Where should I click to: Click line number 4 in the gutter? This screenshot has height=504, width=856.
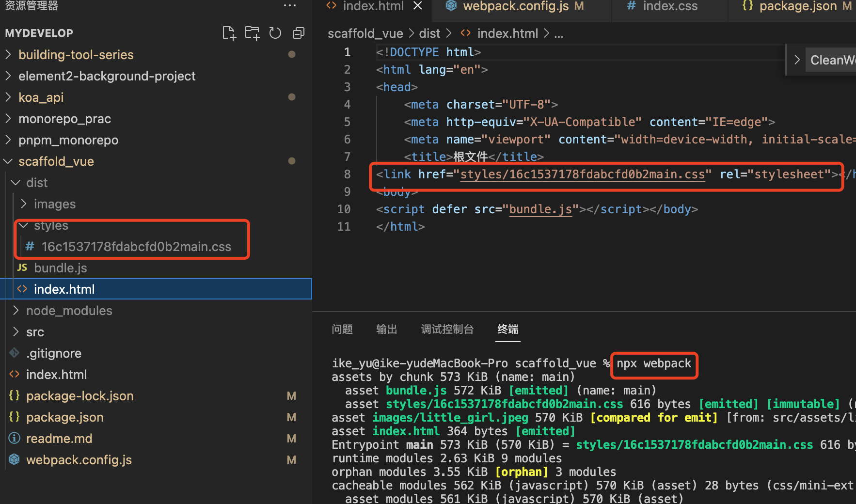(347, 105)
